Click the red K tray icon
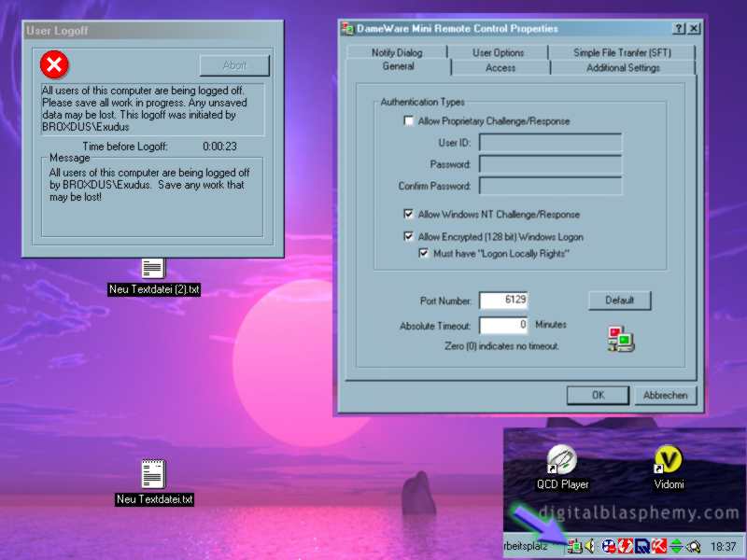Viewport: 747px width, 560px height. (x=659, y=546)
